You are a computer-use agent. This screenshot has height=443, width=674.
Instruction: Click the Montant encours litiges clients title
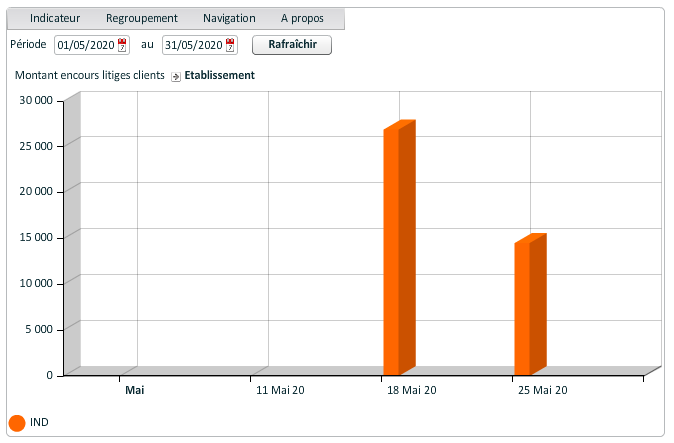coord(90,75)
